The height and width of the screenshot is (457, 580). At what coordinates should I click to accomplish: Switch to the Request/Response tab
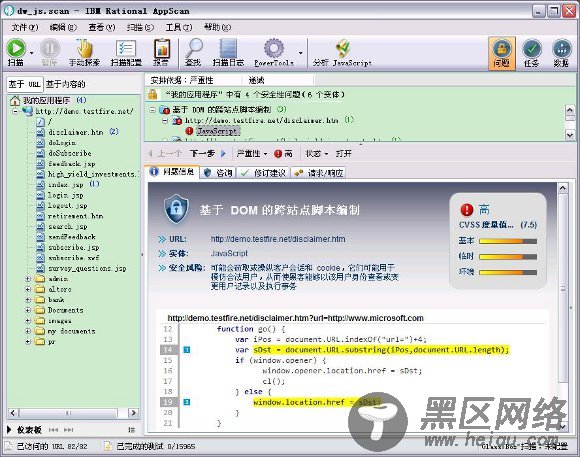click(x=319, y=173)
